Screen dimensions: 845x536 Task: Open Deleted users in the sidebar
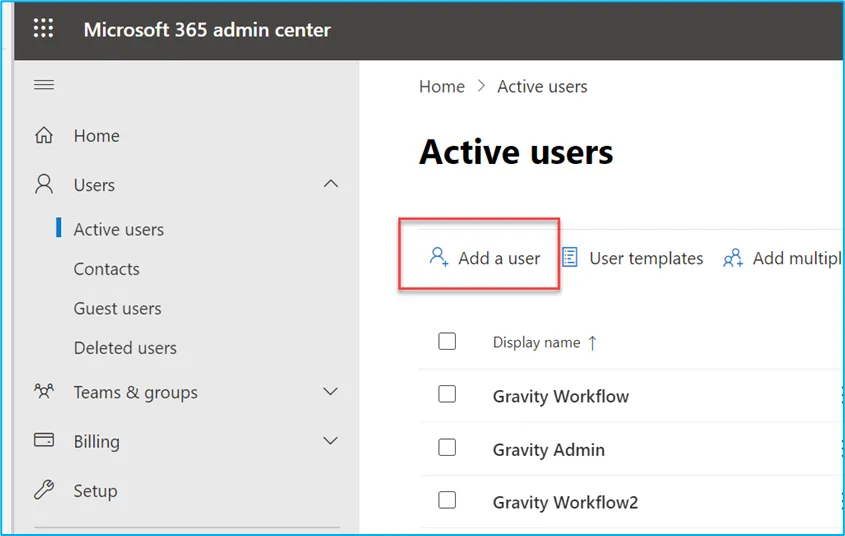point(125,348)
